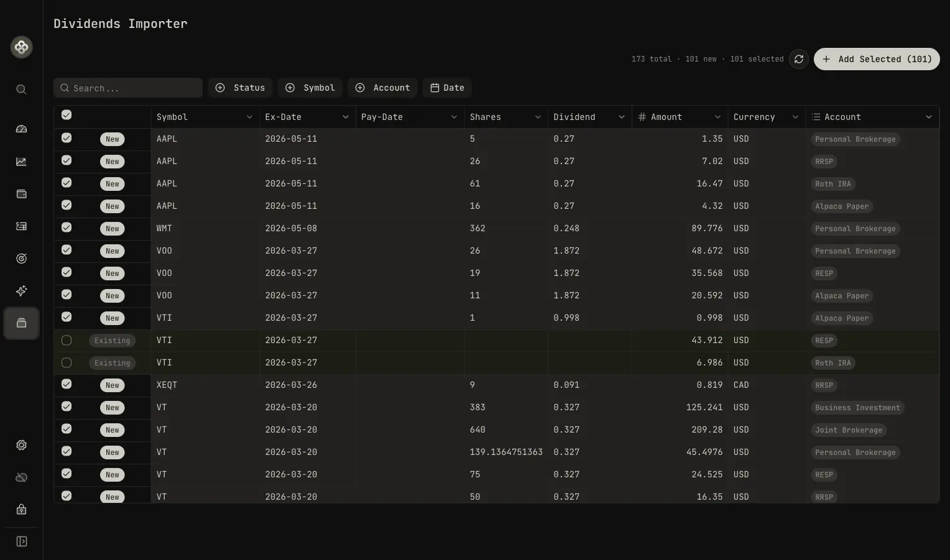This screenshot has width=950, height=560.
Task: Open the Symbol filter button
Action: pyautogui.click(x=310, y=88)
